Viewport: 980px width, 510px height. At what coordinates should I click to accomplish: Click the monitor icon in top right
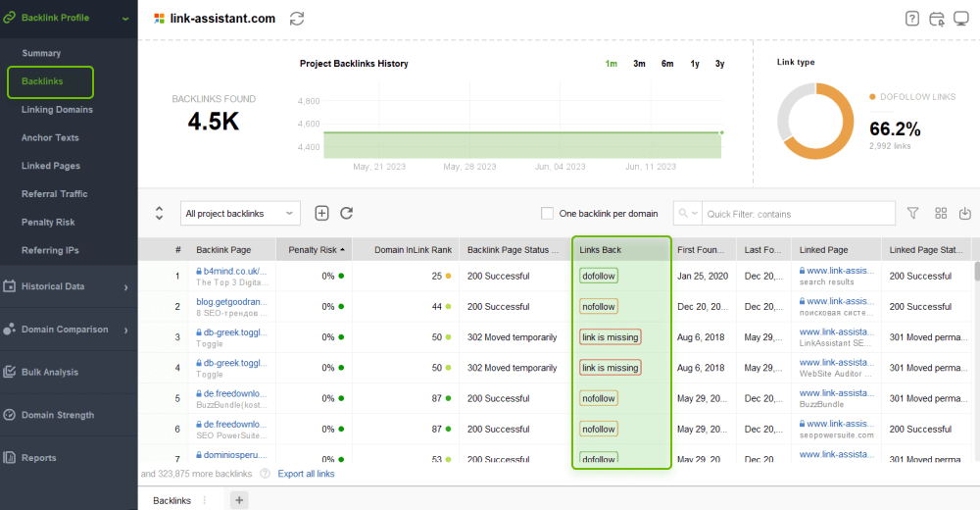tap(961, 19)
